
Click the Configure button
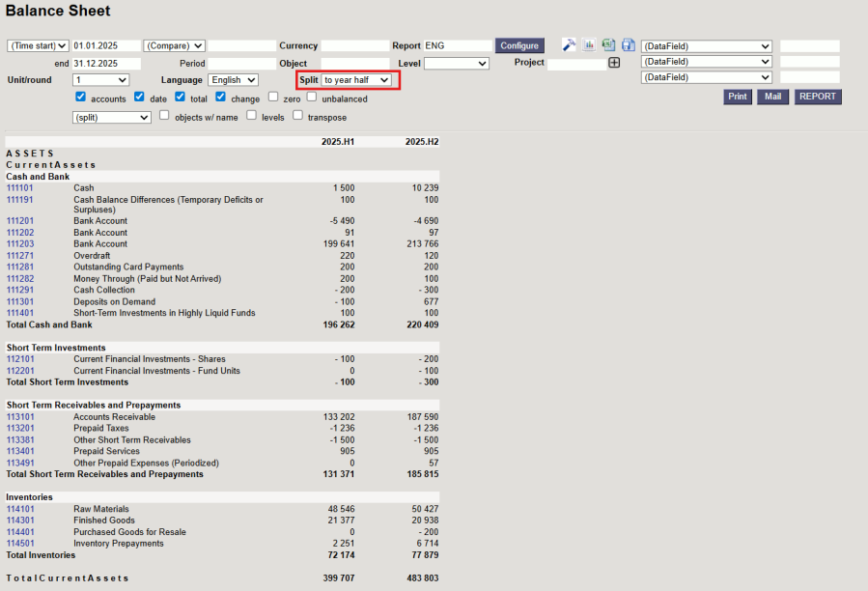click(519, 46)
